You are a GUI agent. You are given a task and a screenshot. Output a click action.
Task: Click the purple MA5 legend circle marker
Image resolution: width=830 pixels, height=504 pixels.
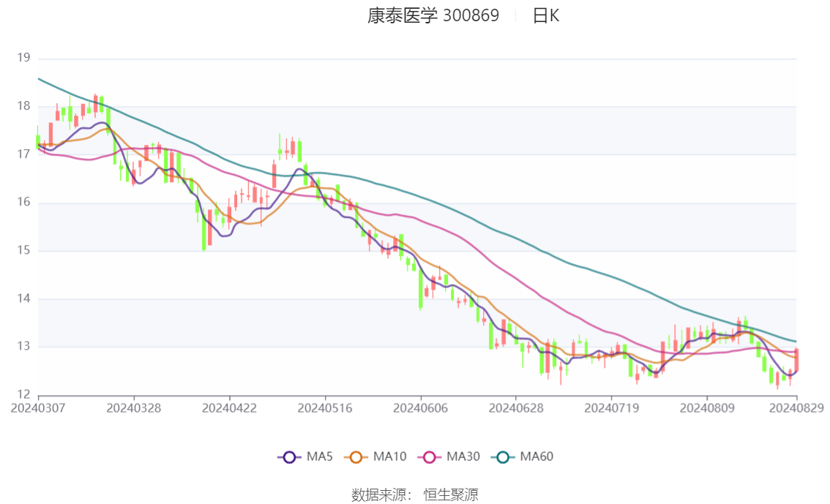tap(289, 457)
